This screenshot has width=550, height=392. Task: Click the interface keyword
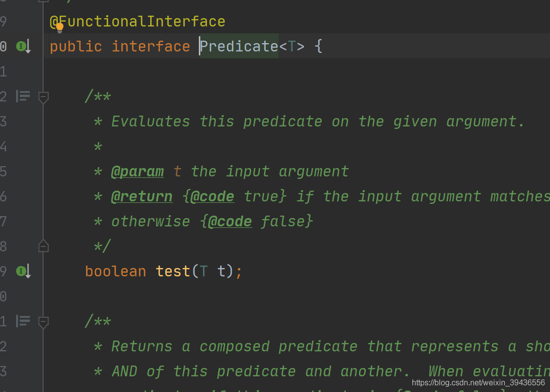(x=150, y=47)
